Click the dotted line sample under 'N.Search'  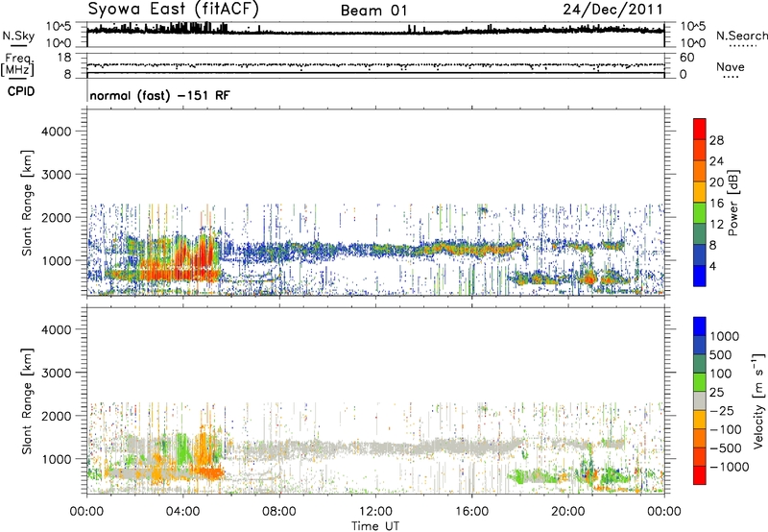point(742,46)
